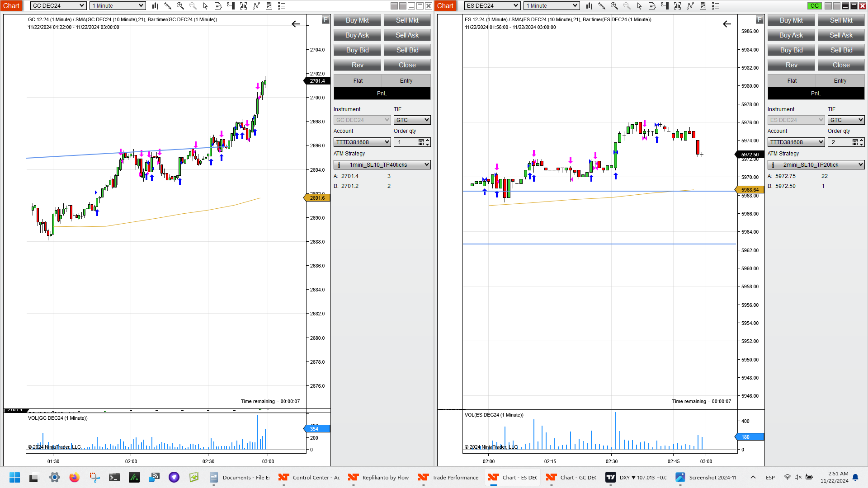Open Trade Performance in taskbar
The height and width of the screenshot is (488, 868).
click(x=448, y=478)
